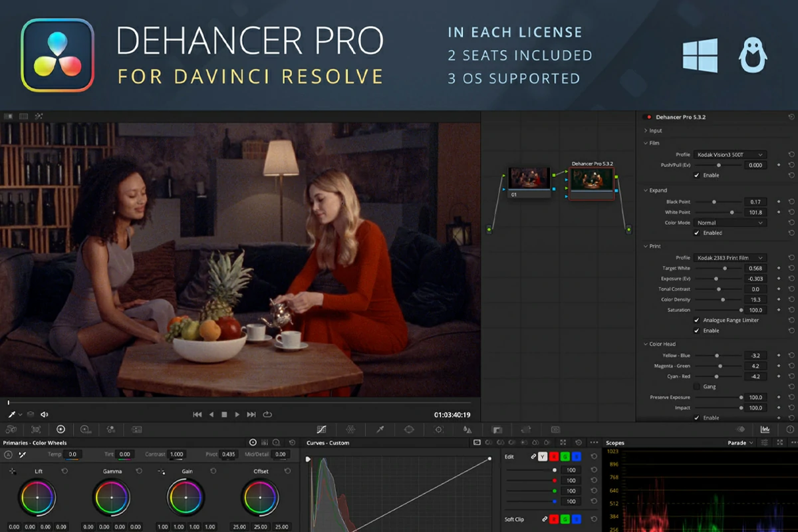Open the Print Profile Kodak 2383 dropdown
Screen dimensions: 798x532
730,257
